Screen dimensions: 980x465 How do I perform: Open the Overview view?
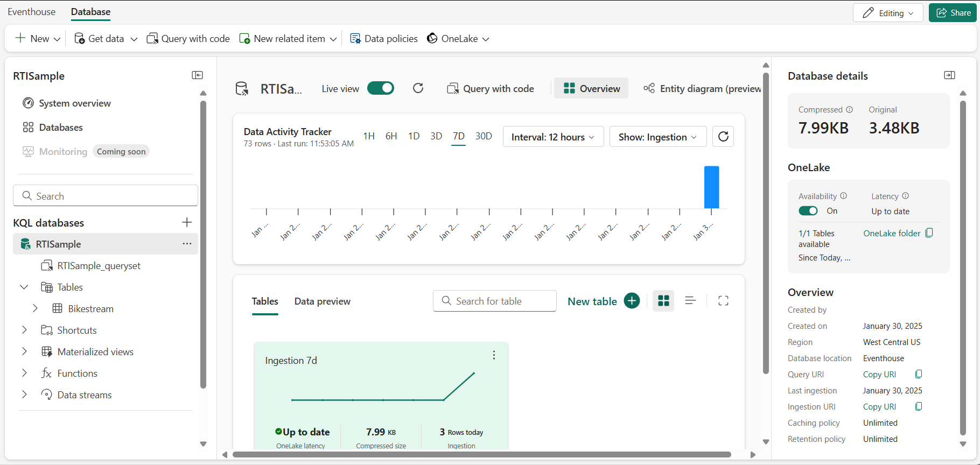click(591, 88)
